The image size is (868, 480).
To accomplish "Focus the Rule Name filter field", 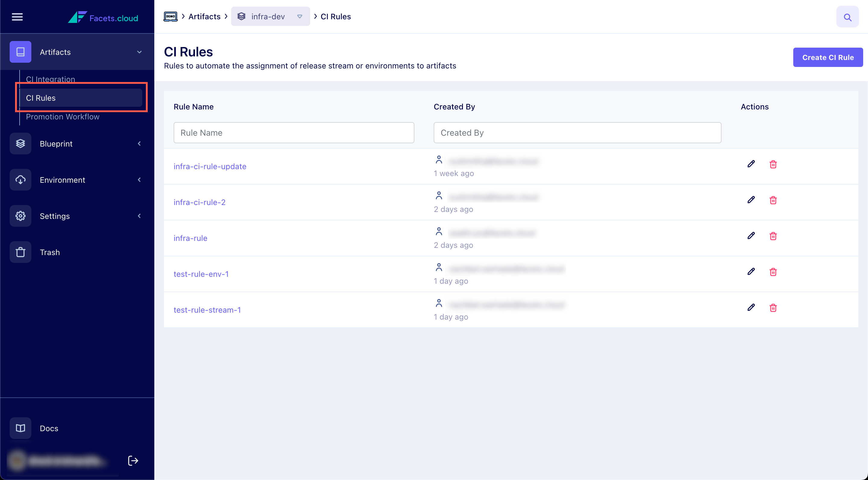I will 294,133.
